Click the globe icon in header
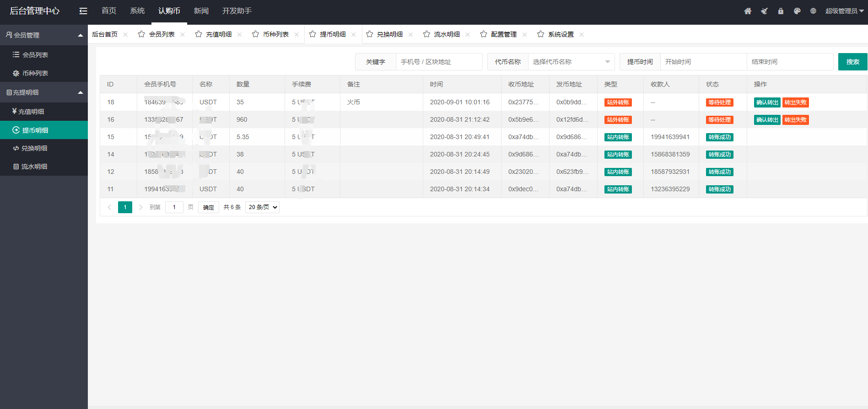 click(813, 11)
